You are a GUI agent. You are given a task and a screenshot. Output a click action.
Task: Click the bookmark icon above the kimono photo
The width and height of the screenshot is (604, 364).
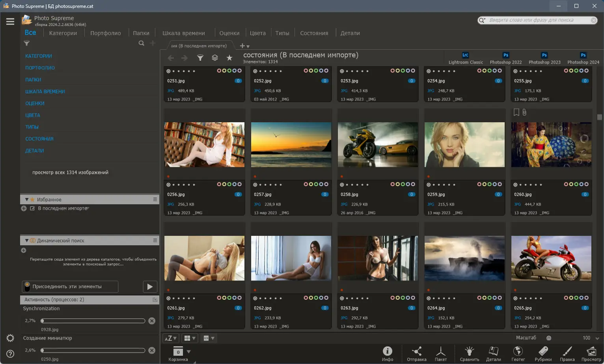tap(516, 112)
